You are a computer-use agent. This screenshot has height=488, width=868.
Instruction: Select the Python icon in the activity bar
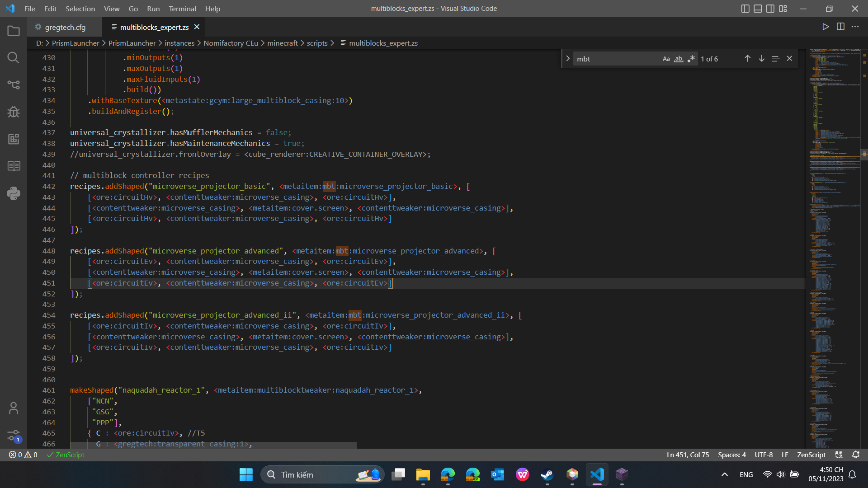13,193
